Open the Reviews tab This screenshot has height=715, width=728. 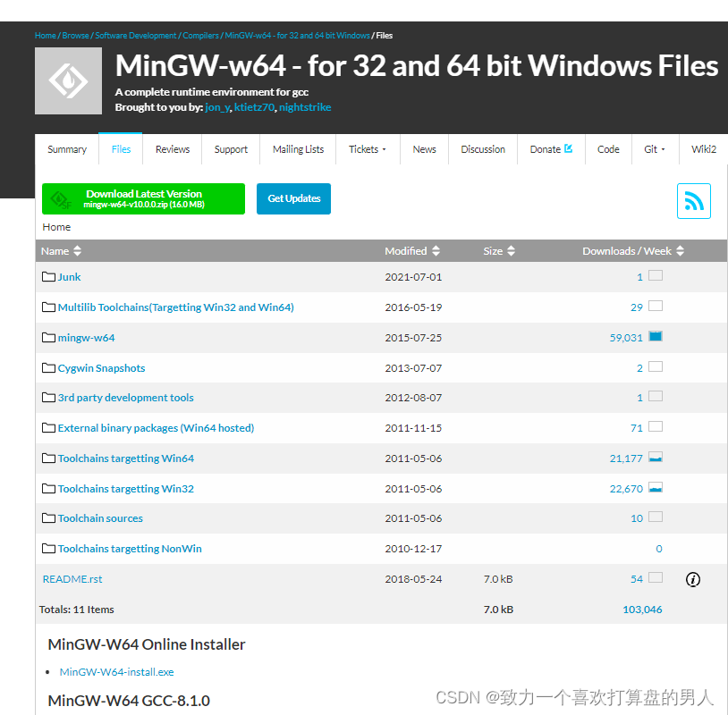(172, 149)
